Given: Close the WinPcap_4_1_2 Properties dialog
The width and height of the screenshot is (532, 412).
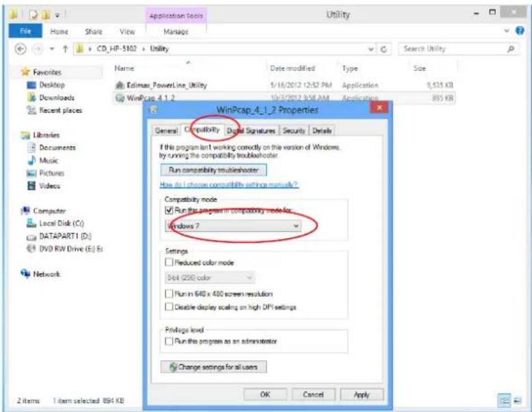Looking at the screenshot, I should click(x=380, y=108).
